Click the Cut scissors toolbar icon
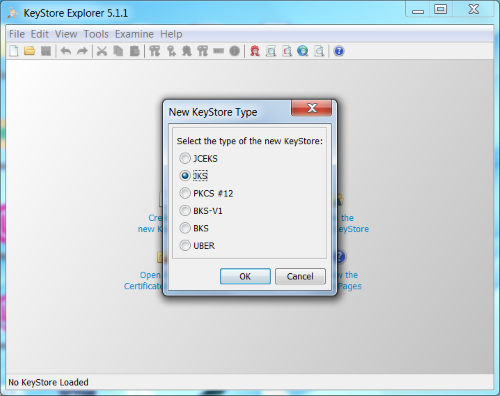 pos(102,51)
